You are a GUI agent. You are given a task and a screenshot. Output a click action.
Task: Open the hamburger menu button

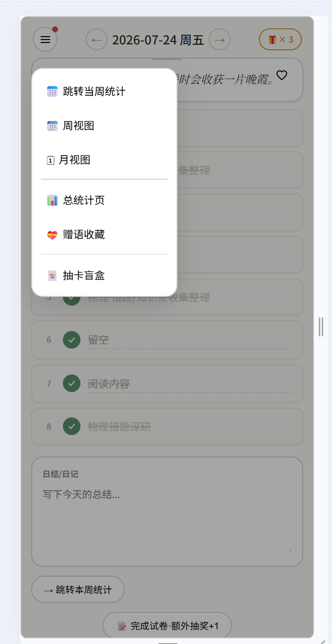point(45,40)
